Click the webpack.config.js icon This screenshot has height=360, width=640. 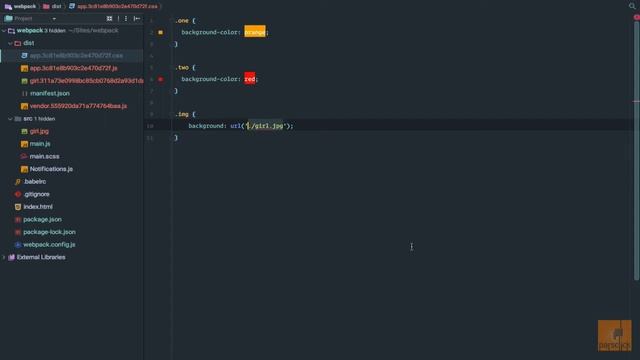[18, 244]
